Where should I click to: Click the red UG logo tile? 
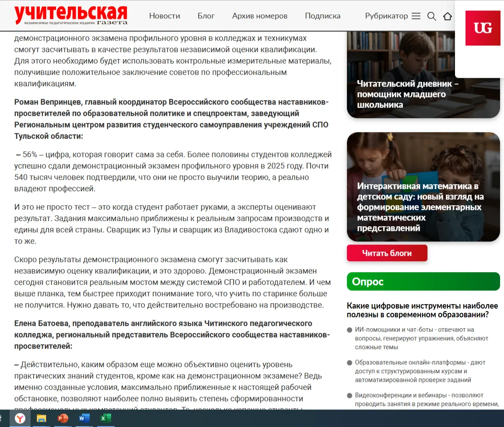pyautogui.click(x=483, y=28)
